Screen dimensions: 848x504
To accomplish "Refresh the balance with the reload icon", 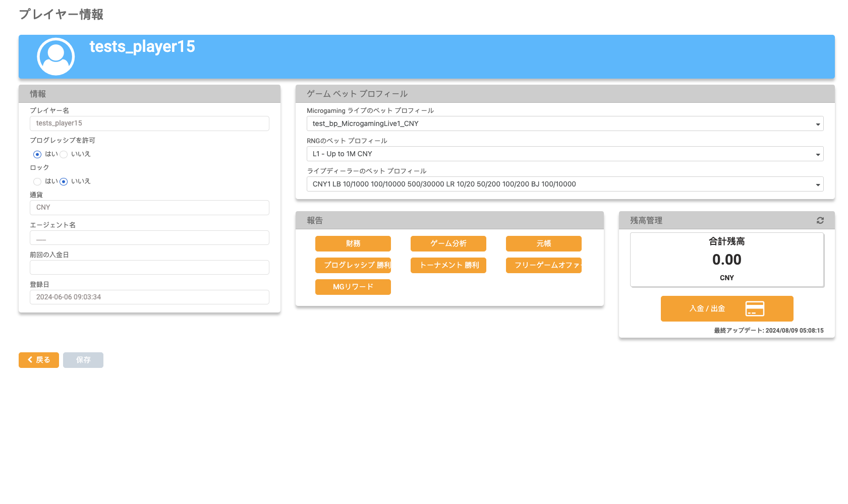I will point(820,220).
